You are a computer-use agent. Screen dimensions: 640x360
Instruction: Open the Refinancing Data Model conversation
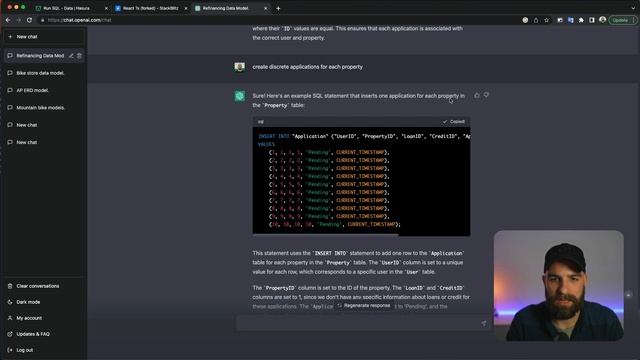coord(40,56)
